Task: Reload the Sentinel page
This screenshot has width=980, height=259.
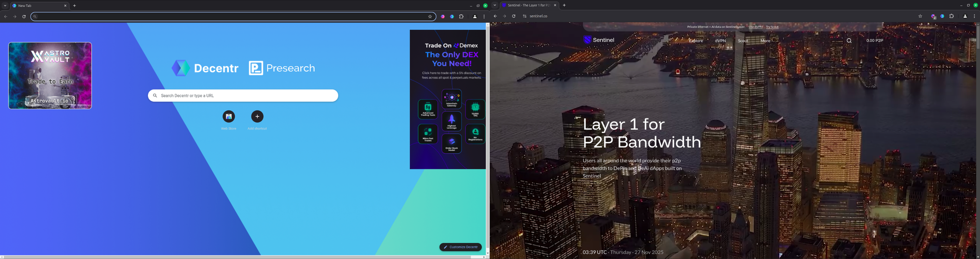Action: (x=514, y=16)
